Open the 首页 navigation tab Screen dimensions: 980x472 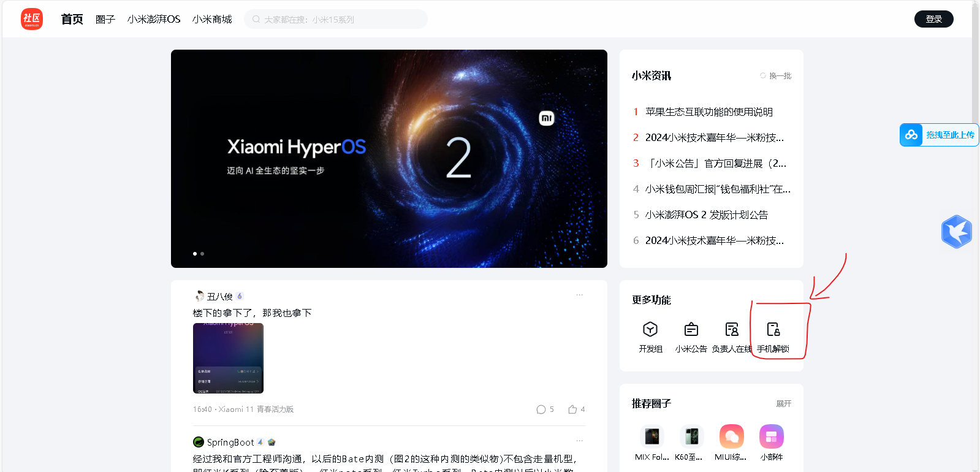[x=72, y=19]
